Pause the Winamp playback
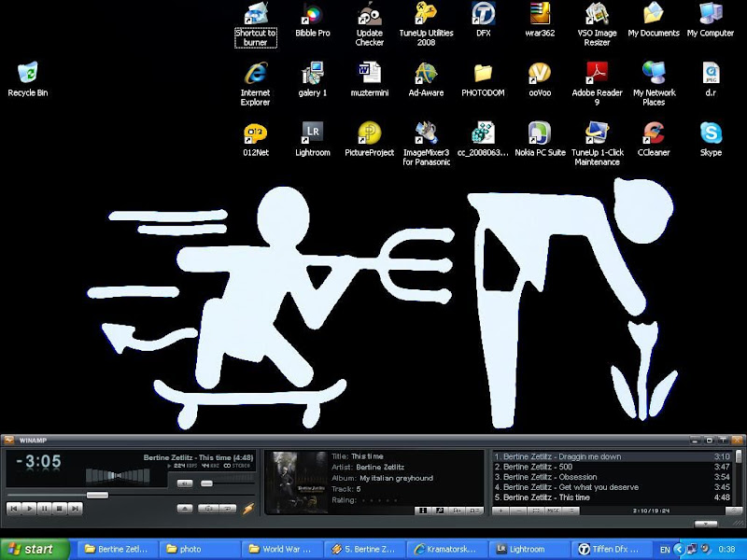Screen dimensions: 747x560 44,509
